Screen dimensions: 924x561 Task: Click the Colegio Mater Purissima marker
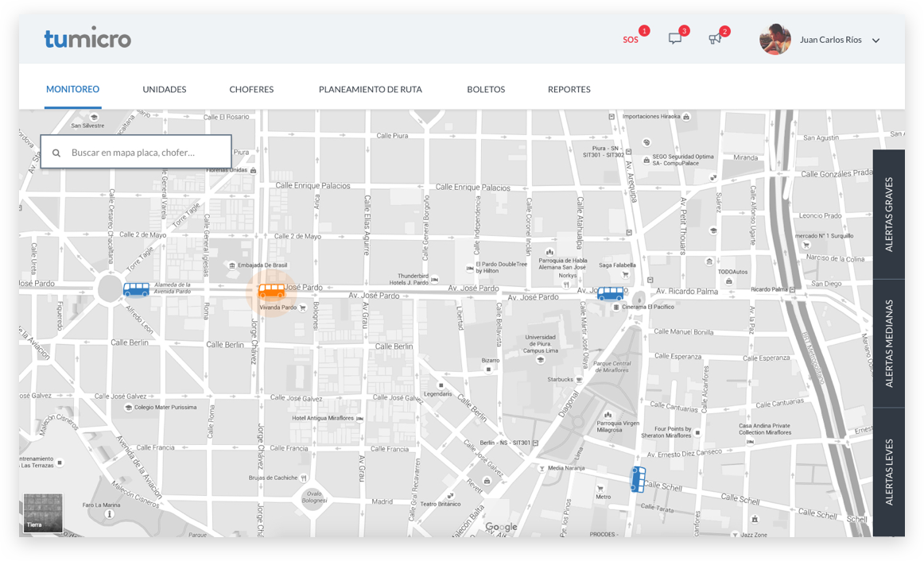128,408
